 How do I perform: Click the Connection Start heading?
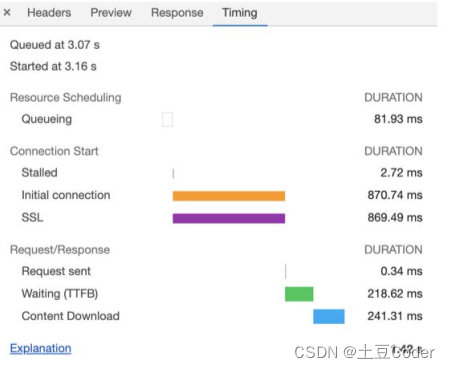[54, 151]
